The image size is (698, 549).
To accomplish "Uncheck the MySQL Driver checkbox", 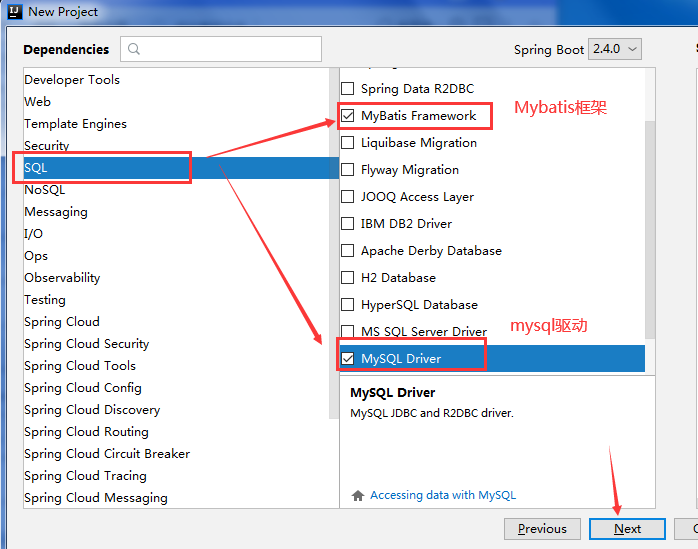I will pos(347,358).
